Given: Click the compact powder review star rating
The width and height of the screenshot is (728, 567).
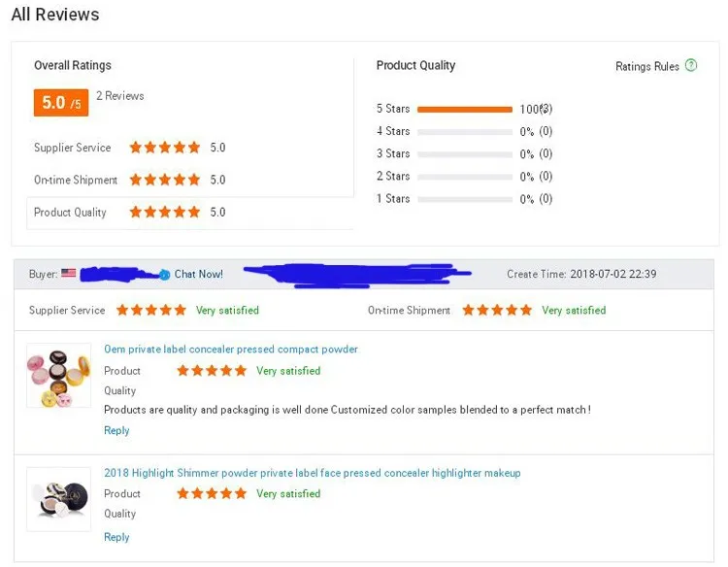Looking at the screenshot, I should pos(212,371).
